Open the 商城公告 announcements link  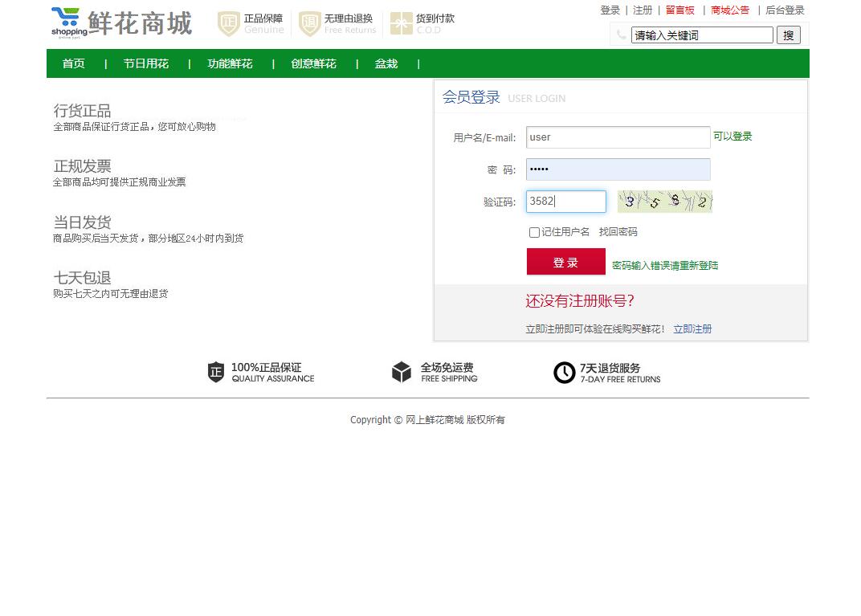click(x=729, y=10)
